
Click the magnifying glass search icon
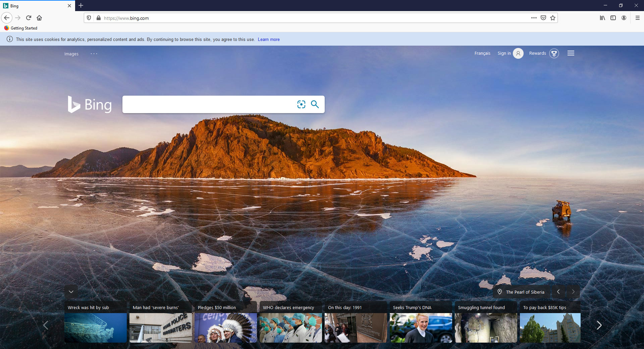(315, 104)
